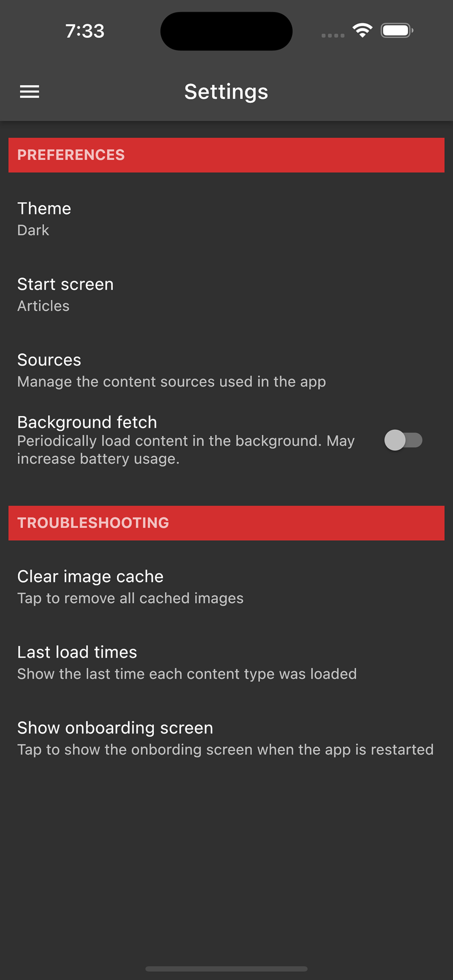The image size is (453, 980).
Task: Tap the Background fetch label
Action: (87, 422)
